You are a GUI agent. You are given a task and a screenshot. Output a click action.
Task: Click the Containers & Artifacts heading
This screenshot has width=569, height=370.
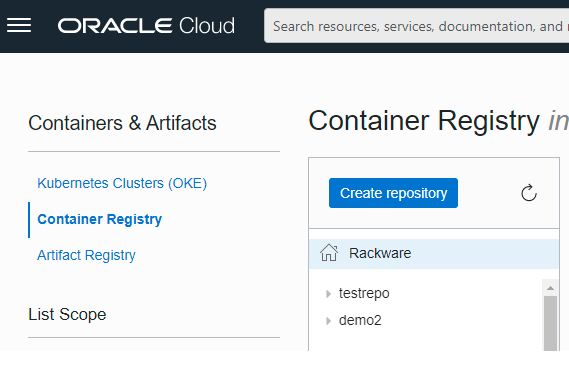pos(122,123)
